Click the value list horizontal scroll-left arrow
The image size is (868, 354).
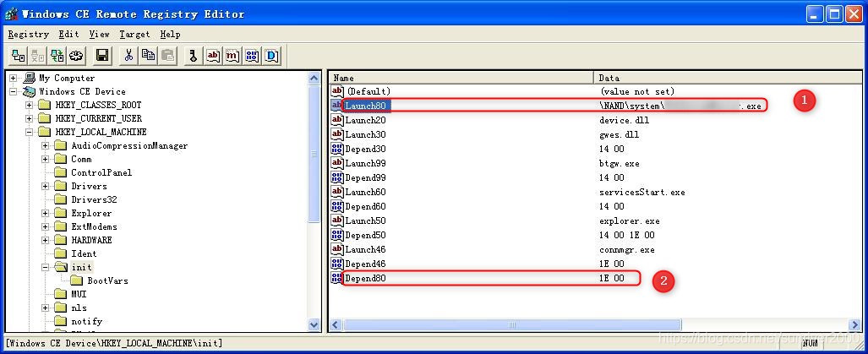click(336, 324)
